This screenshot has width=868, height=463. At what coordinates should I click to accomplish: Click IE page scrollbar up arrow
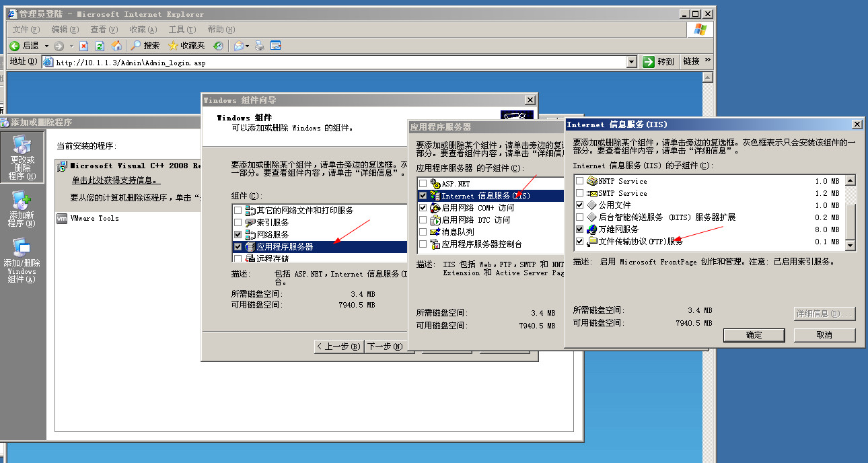pos(707,77)
